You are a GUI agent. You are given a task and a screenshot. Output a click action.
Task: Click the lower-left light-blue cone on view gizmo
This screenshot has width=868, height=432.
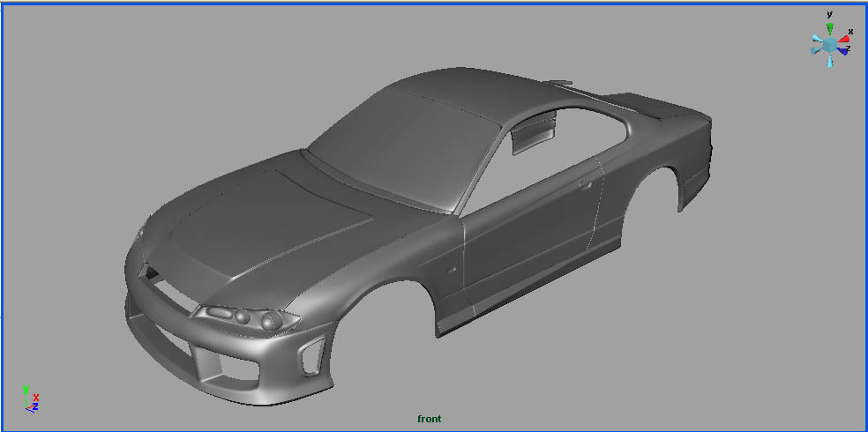coord(817,50)
